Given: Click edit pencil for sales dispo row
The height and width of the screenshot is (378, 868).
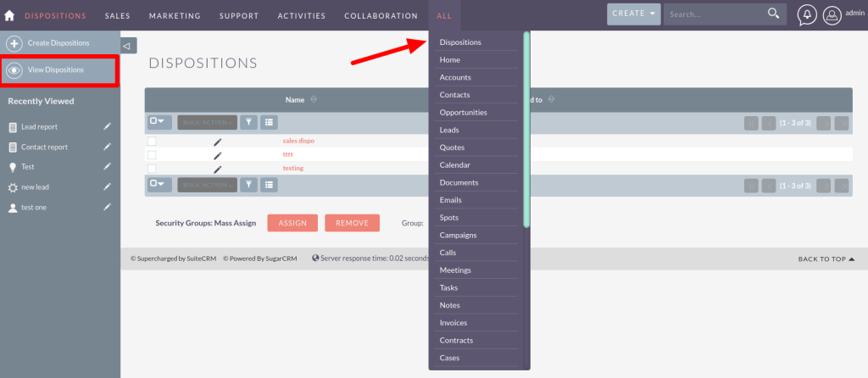Looking at the screenshot, I should (217, 142).
